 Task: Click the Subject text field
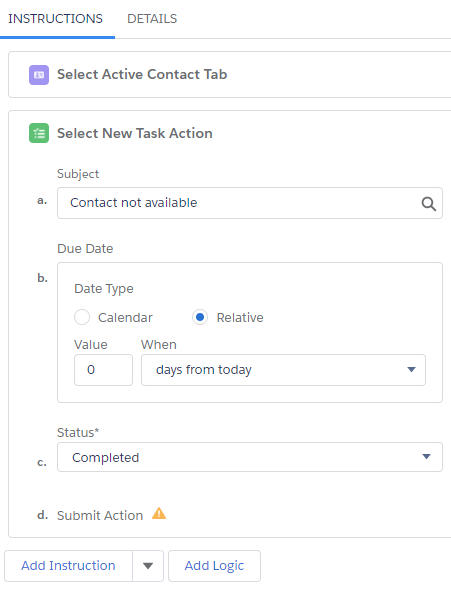coord(250,203)
